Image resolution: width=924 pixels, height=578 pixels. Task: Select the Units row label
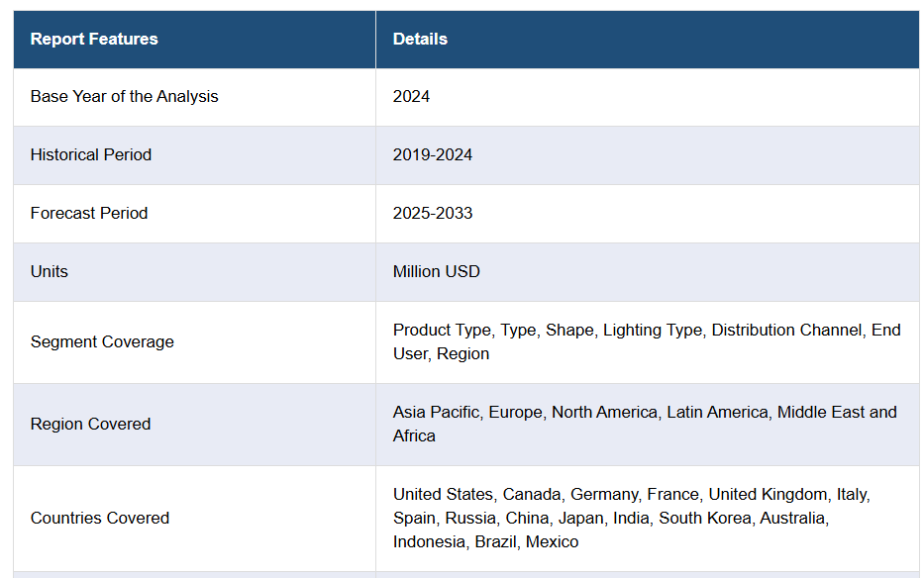pos(50,272)
